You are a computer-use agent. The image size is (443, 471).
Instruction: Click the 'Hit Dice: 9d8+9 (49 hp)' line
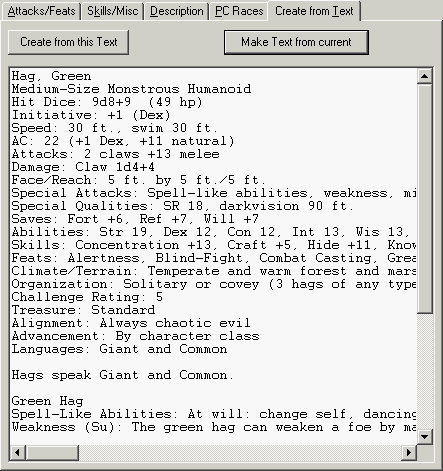tap(107, 102)
